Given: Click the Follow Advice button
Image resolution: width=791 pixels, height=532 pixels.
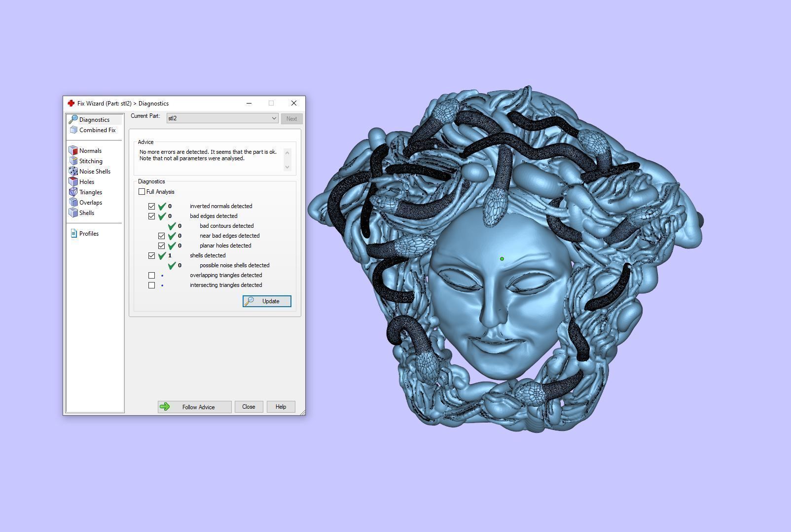Looking at the screenshot, I should point(195,407).
